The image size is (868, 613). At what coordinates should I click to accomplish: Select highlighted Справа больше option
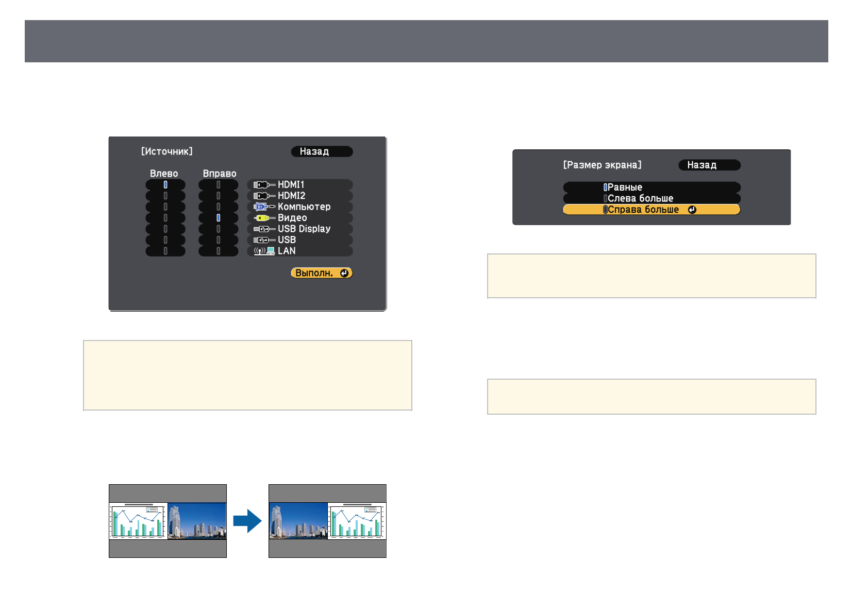[652, 210]
